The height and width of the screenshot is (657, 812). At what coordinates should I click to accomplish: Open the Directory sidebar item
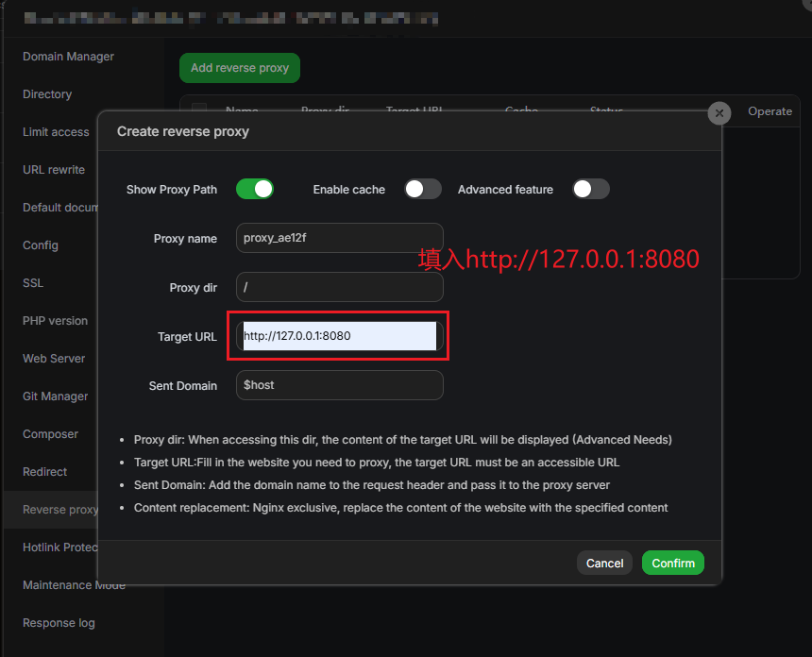(47, 94)
